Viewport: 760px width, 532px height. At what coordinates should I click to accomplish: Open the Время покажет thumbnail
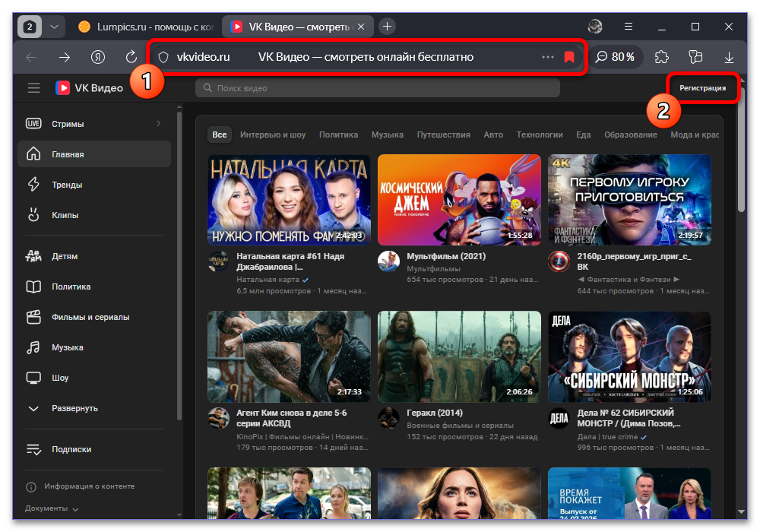click(629, 493)
